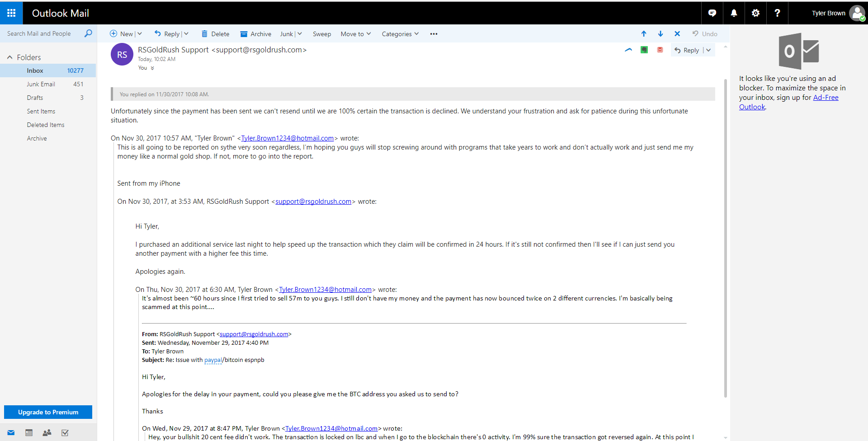Archive the open message
The image size is (868, 441).
(255, 34)
